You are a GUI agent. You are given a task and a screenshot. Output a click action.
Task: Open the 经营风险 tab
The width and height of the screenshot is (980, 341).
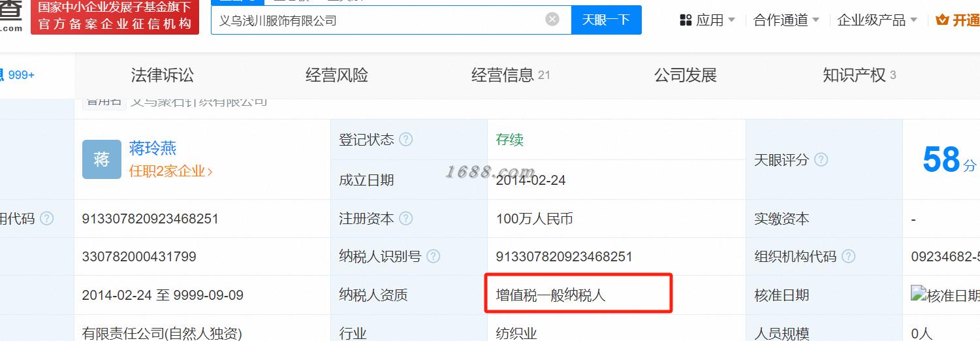click(337, 75)
